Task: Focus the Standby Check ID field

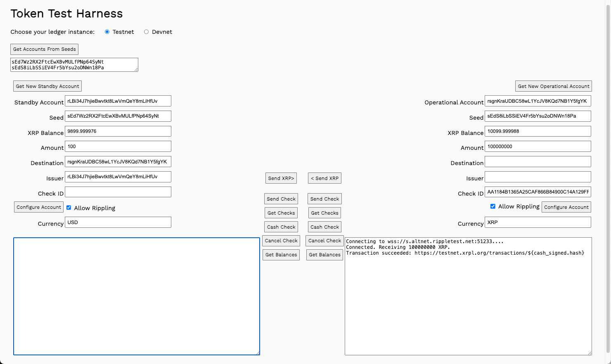Action: pos(118,192)
